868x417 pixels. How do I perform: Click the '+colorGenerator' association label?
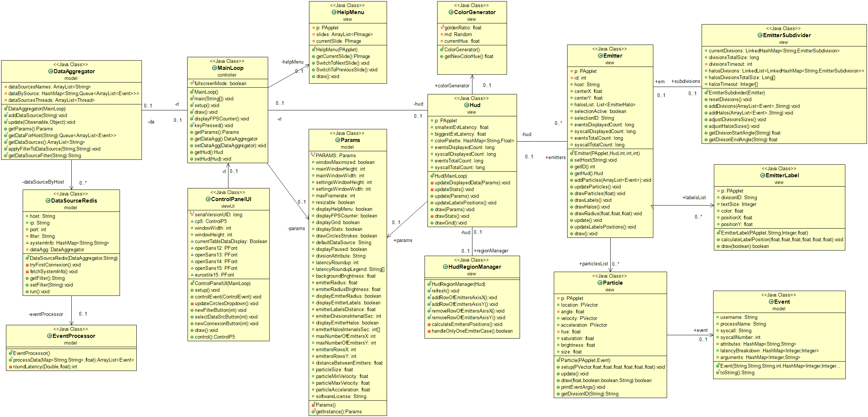click(x=452, y=86)
